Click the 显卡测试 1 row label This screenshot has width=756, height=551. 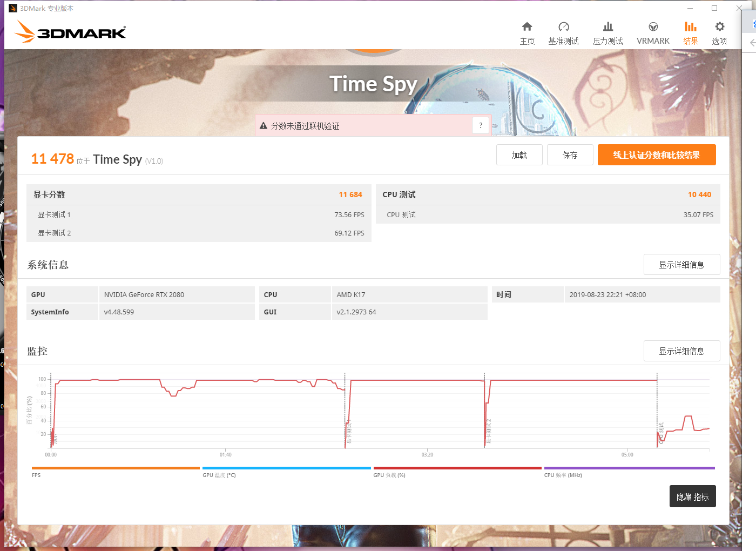point(54,214)
